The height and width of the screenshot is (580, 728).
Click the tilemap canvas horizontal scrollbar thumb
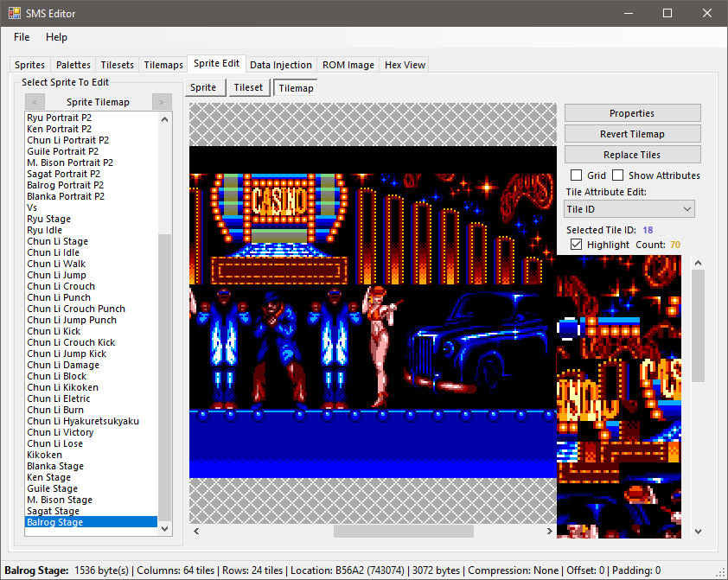[x=404, y=531]
